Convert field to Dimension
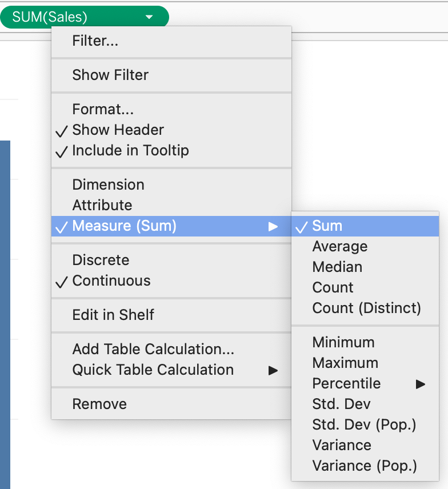This screenshot has height=489, width=448. (108, 185)
